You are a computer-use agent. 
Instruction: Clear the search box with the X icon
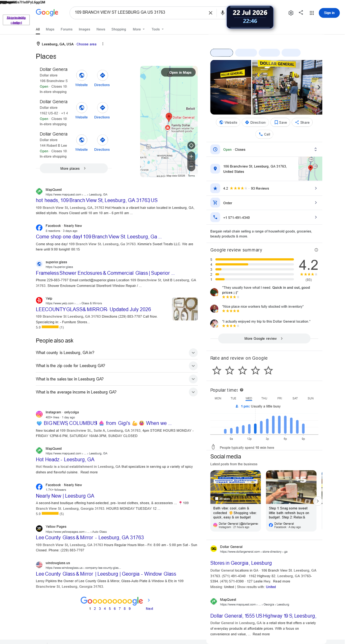(x=211, y=13)
